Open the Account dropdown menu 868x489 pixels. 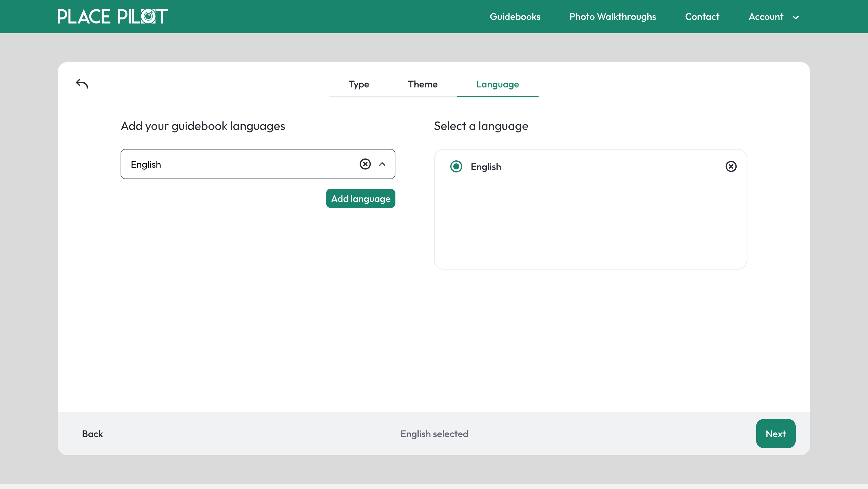[774, 17]
